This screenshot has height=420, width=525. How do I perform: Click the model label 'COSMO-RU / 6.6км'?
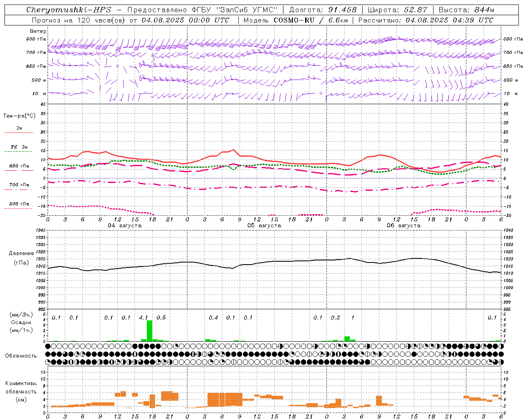point(310,20)
